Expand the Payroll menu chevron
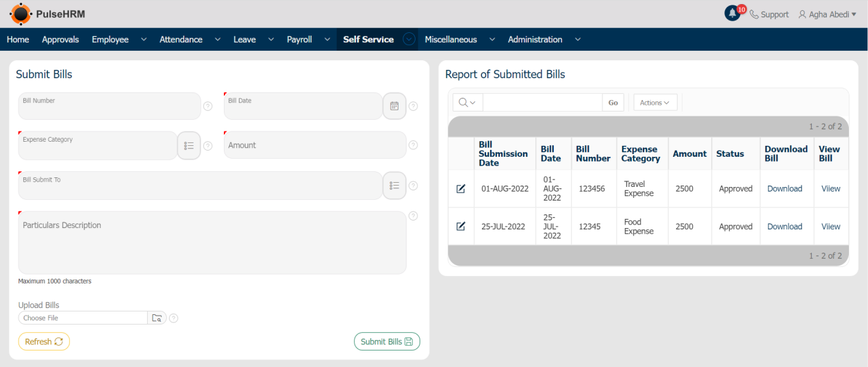 [327, 40]
